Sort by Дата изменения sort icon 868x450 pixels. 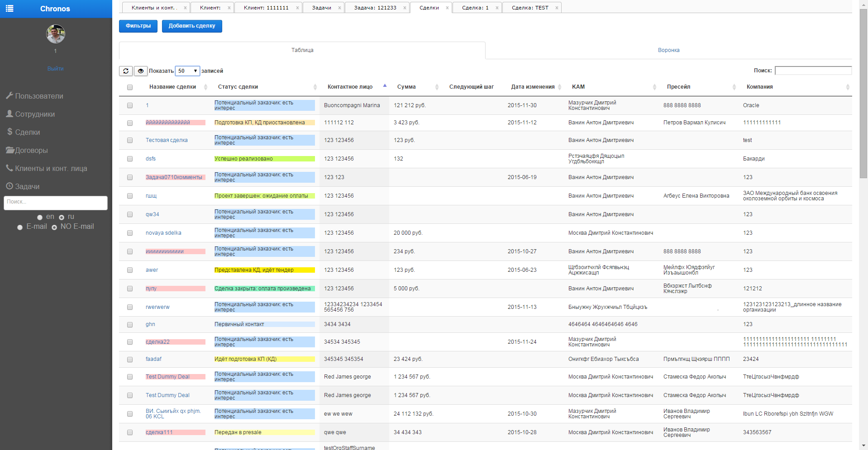558,86
